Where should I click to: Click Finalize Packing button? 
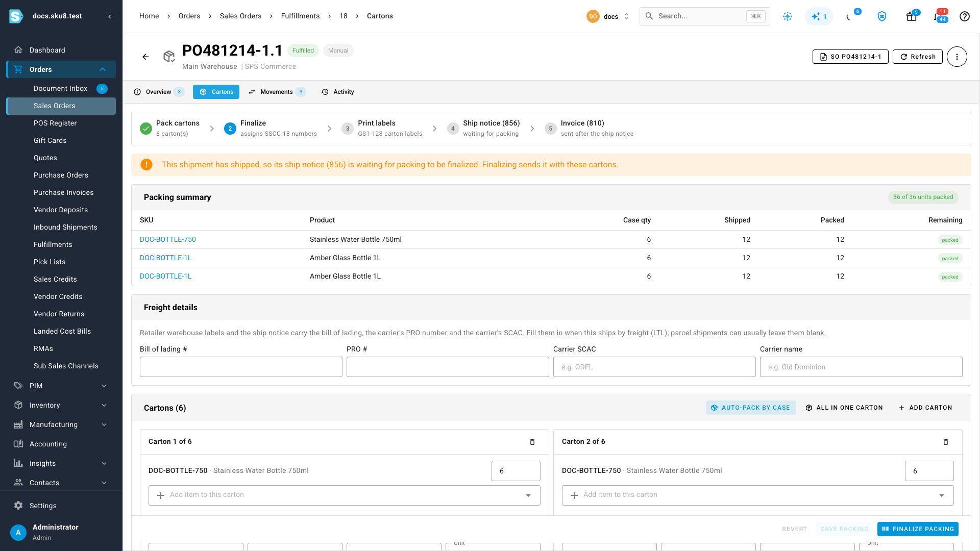pos(918,529)
